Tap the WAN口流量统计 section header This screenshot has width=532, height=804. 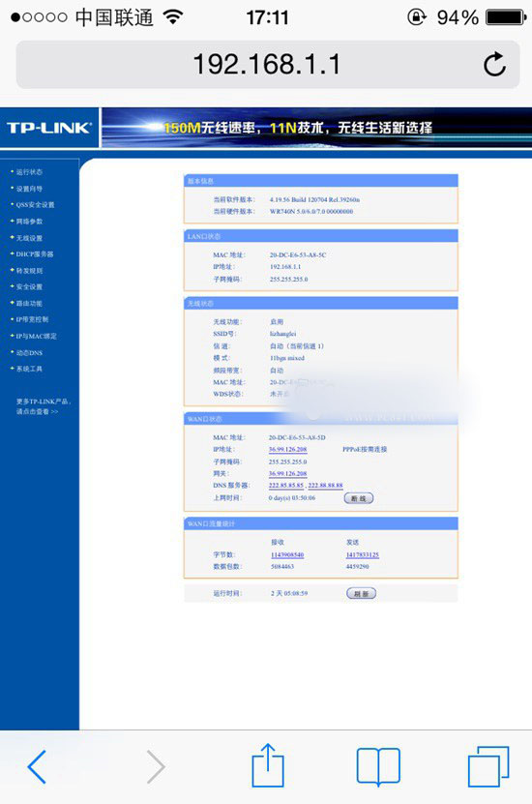321,523
